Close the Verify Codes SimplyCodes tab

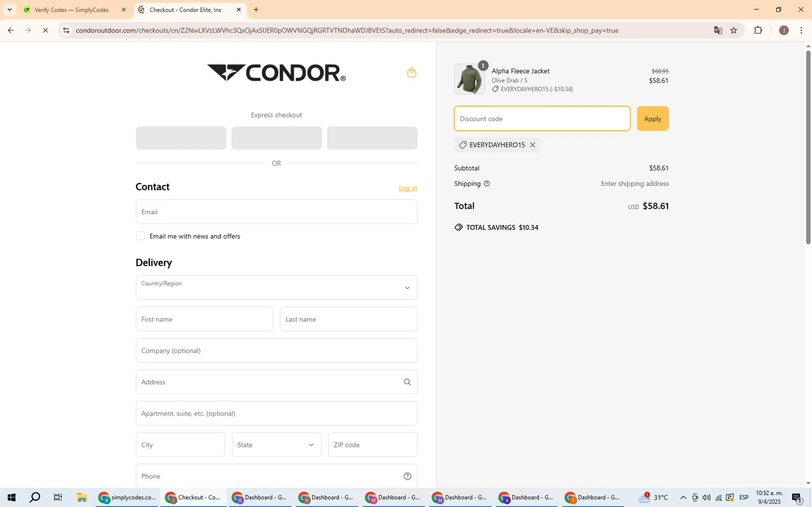[x=123, y=10]
